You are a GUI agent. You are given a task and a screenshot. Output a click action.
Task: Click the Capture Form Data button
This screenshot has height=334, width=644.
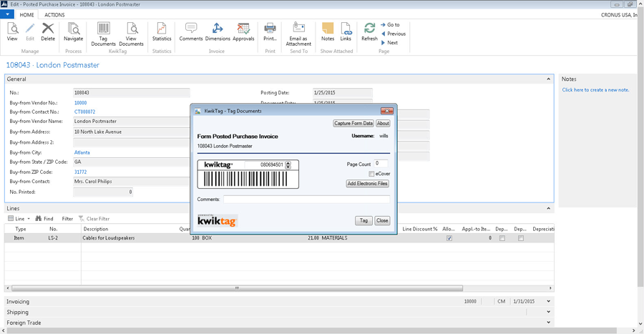click(x=353, y=123)
